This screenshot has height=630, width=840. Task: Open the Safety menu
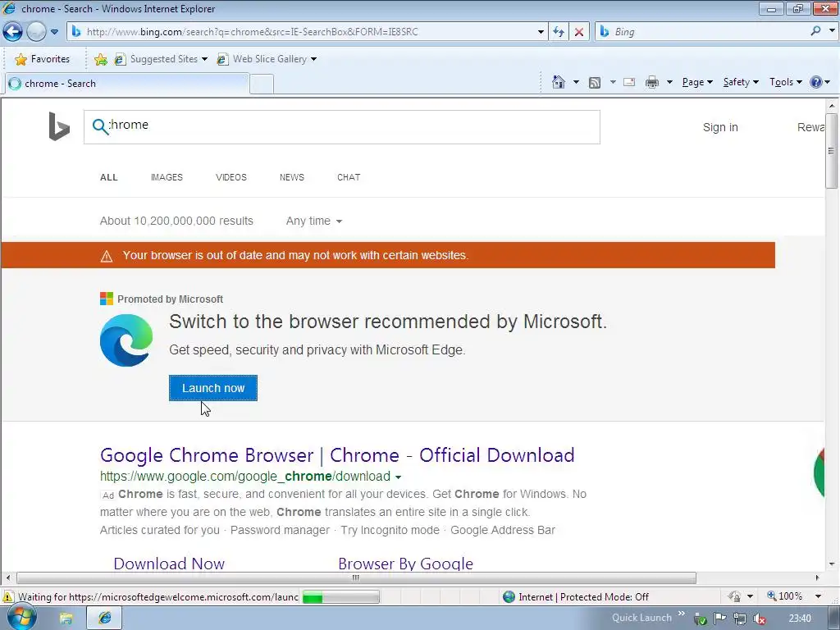(741, 82)
